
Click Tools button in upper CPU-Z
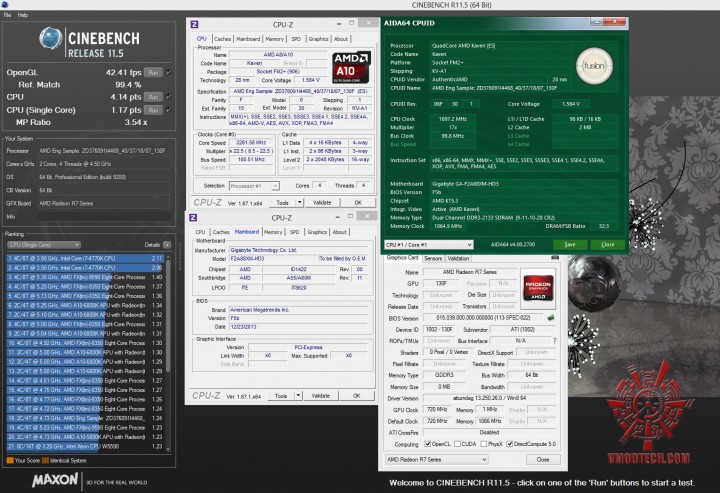click(x=282, y=202)
